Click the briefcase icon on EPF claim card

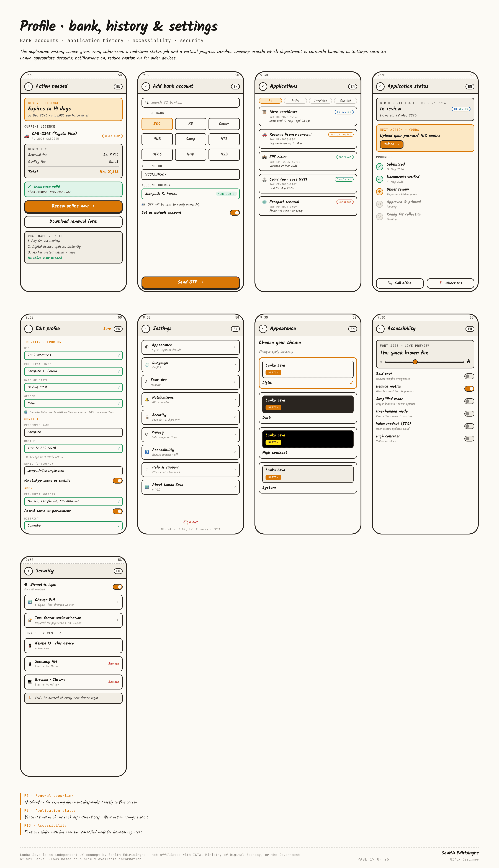tap(264, 157)
